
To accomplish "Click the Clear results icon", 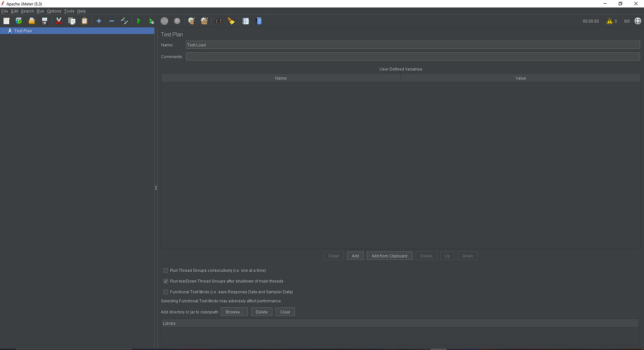I will (191, 21).
